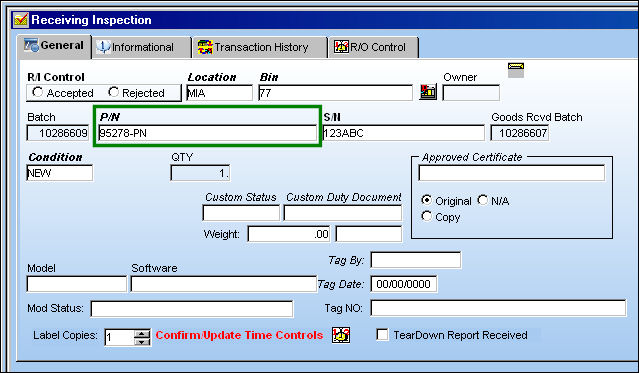
Task: Click the S/N field with 123ABC
Action: [403, 133]
